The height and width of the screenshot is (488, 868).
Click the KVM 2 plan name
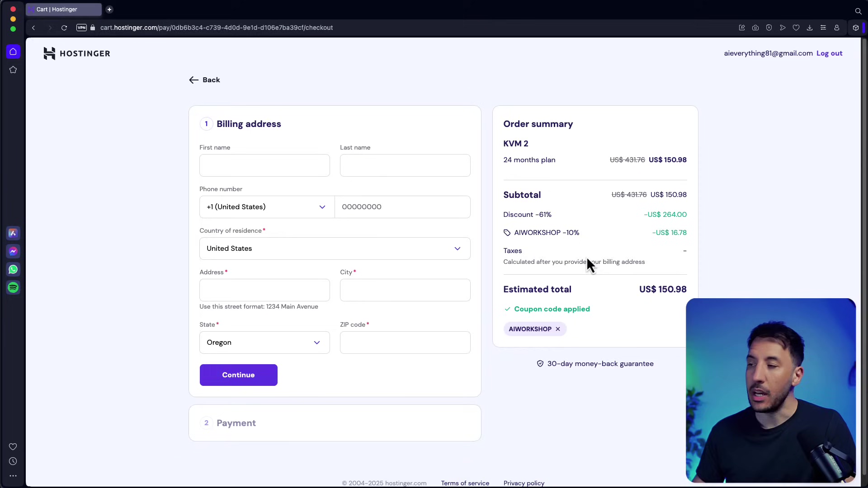tap(516, 144)
